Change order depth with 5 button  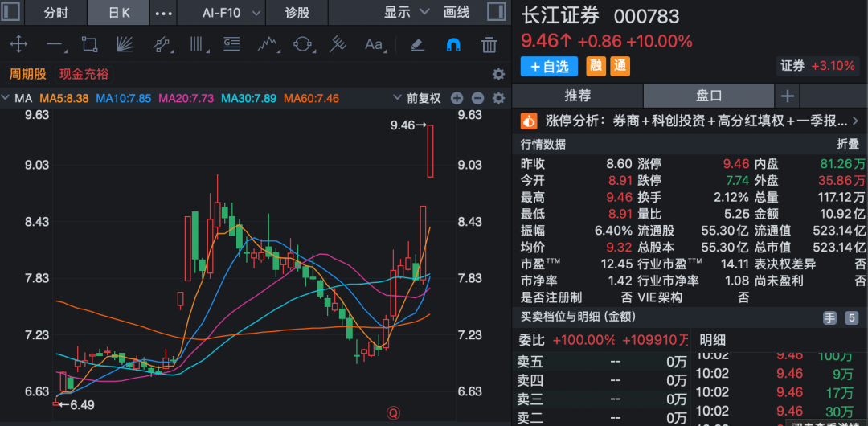(851, 318)
